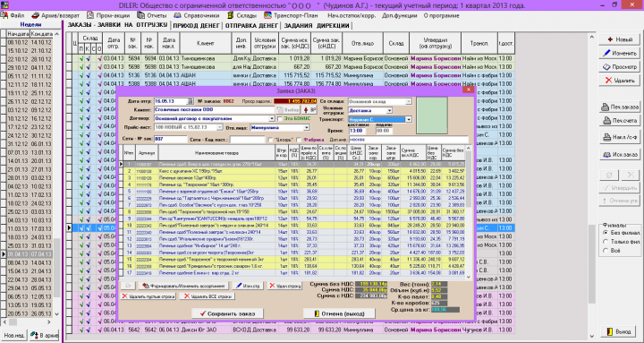This screenshot has width=644, height=343.
Task: Open the Транспорт-План menu
Action: pos(292,15)
